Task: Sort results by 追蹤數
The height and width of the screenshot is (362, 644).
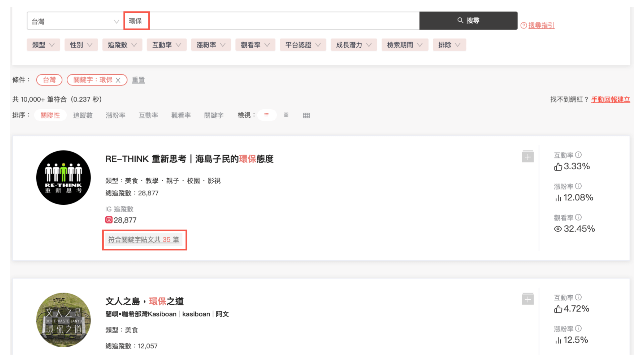Action: [x=83, y=115]
